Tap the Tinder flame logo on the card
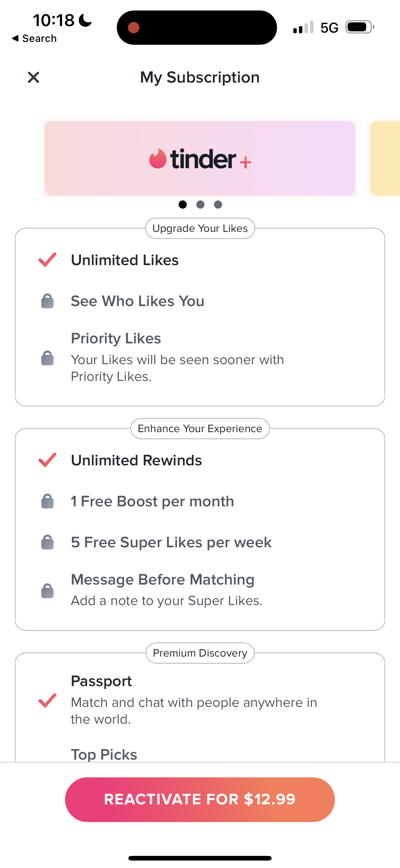This screenshot has width=400, height=868. click(x=158, y=158)
